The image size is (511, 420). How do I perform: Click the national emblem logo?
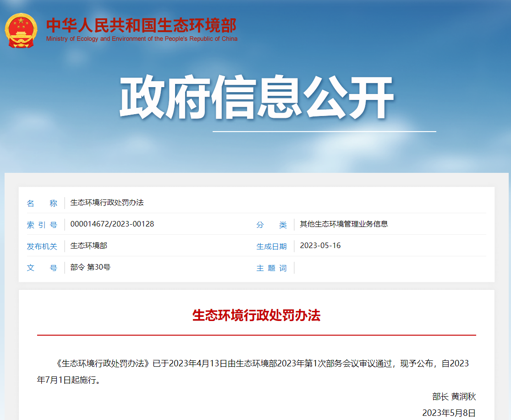click(21, 30)
